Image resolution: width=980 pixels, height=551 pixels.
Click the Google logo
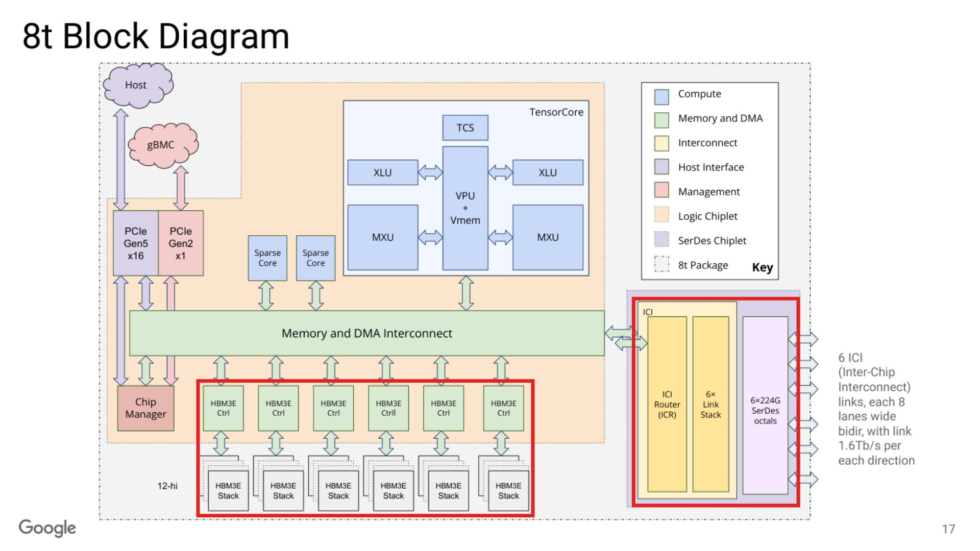click(x=47, y=528)
